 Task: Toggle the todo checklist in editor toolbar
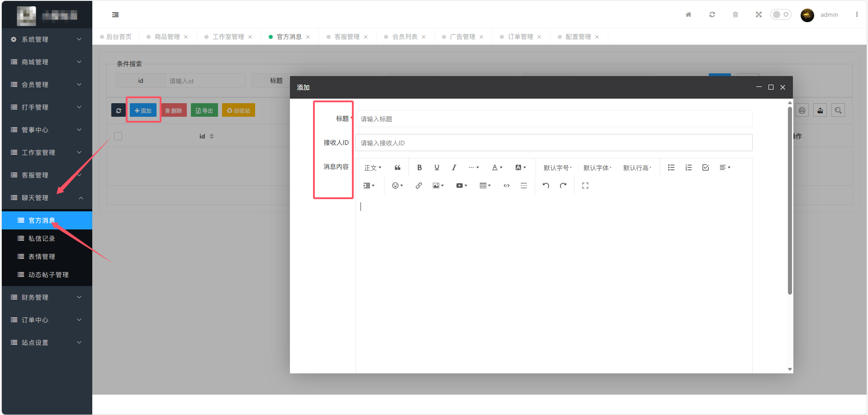point(706,167)
